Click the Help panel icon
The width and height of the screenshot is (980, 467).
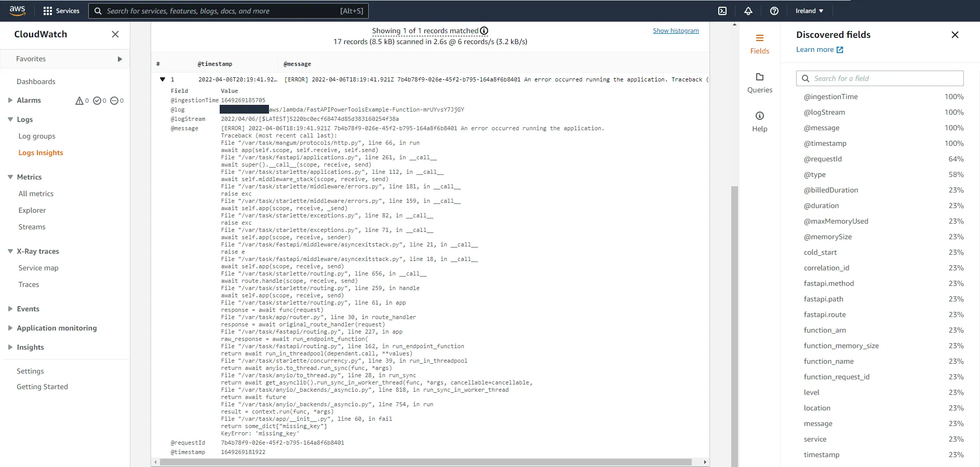(x=760, y=121)
